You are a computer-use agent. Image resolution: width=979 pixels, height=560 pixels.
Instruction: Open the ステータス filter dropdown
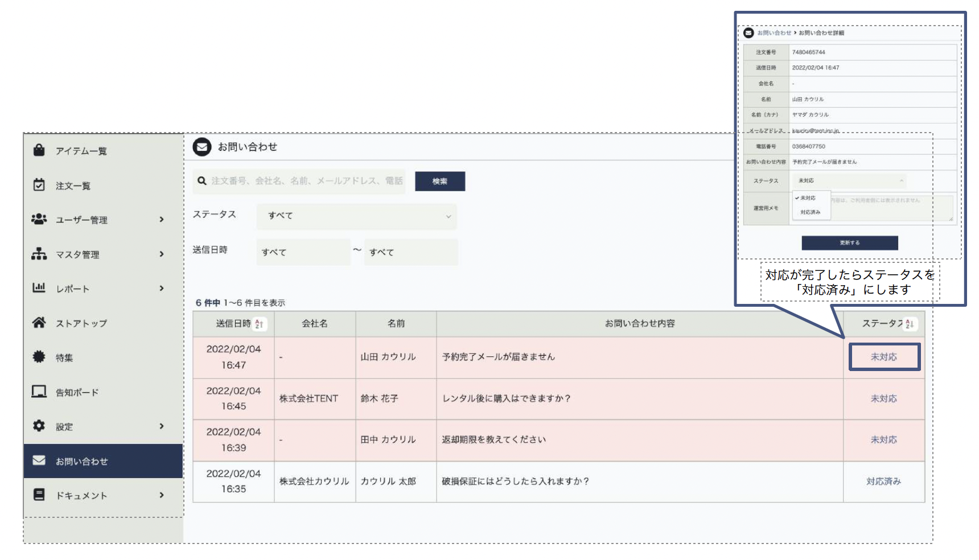click(357, 216)
